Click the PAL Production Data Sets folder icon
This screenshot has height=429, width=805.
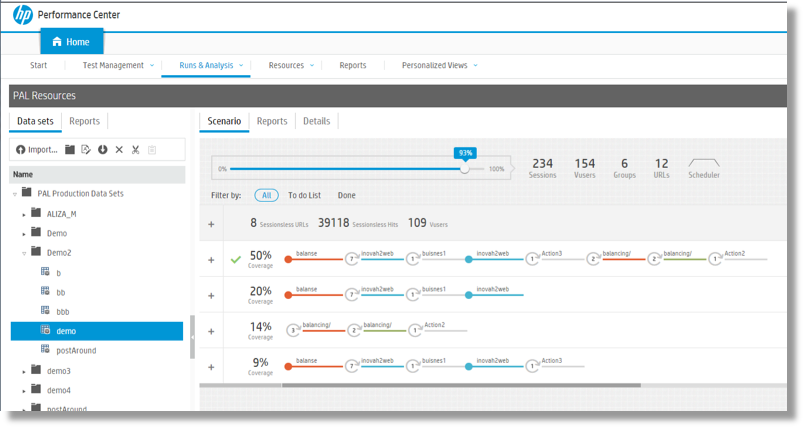pyautogui.click(x=27, y=192)
